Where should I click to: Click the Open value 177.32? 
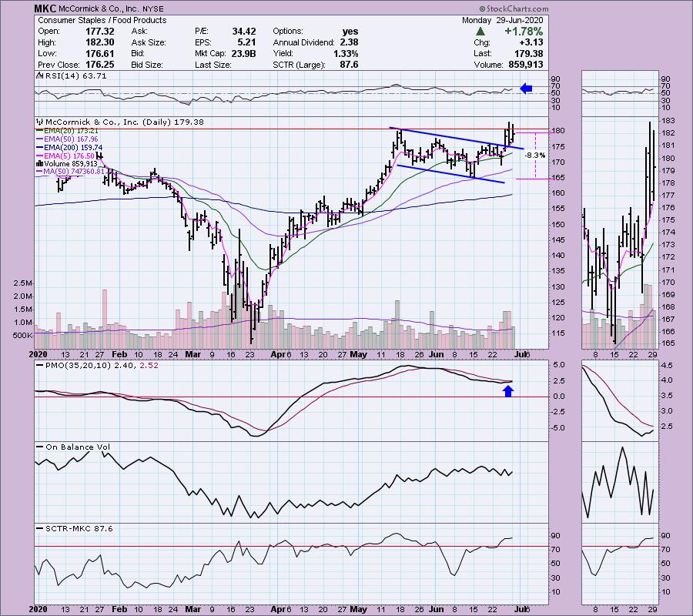coord(100,32)
